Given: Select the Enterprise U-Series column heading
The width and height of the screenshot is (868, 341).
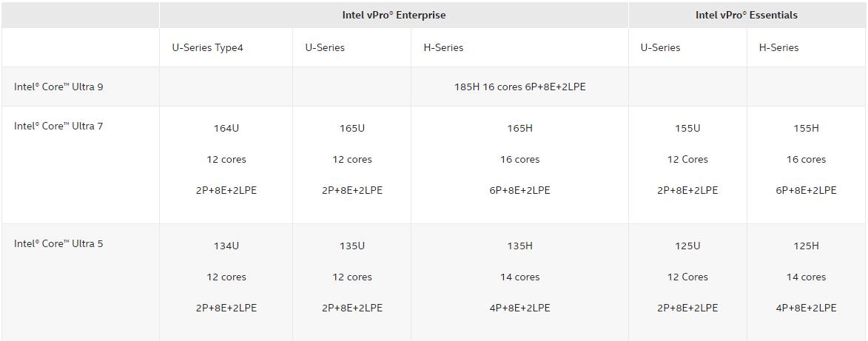Looking at the screenshot, I should pyautogui.click(x=325, y=47).
